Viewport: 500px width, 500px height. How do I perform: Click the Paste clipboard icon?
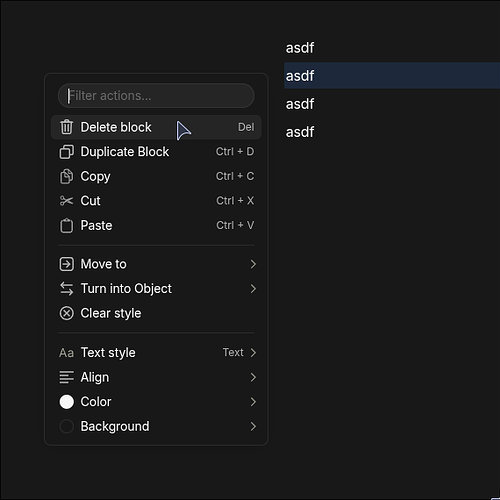click(66, 225)
